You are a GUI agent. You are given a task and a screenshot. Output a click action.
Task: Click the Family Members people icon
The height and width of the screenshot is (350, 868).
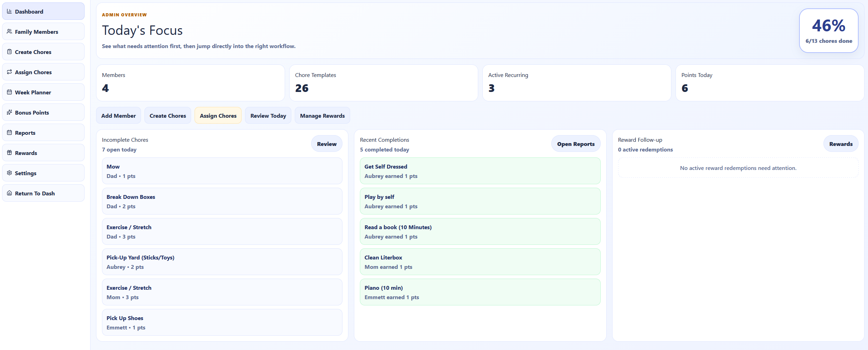click(9, 32)
